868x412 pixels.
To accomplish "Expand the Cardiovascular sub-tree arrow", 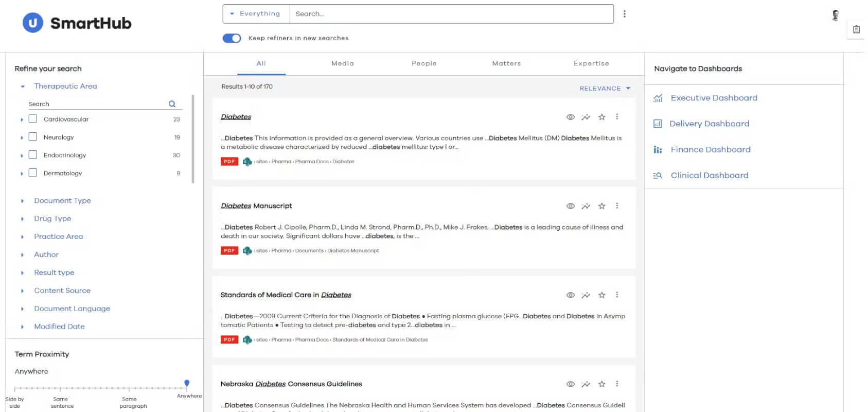I will (22, 119).
